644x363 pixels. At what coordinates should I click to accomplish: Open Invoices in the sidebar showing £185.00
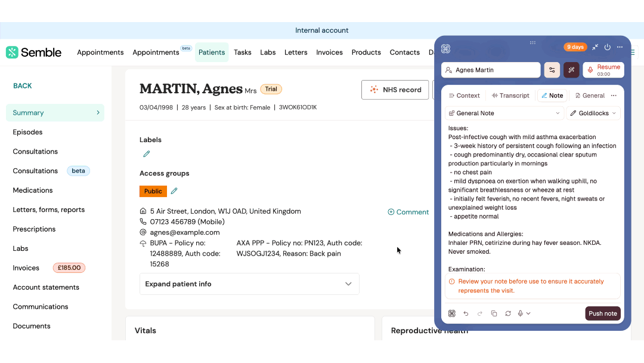click(49, 267)
